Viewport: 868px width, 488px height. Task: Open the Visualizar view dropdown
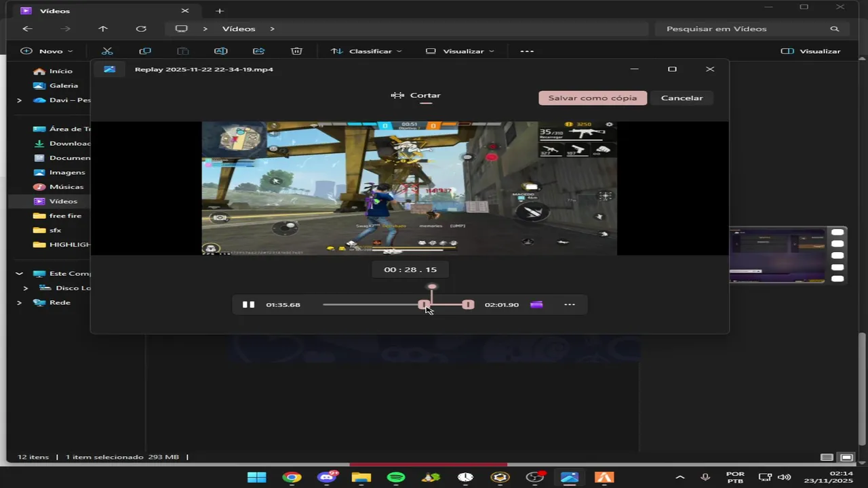coord(460,51)
